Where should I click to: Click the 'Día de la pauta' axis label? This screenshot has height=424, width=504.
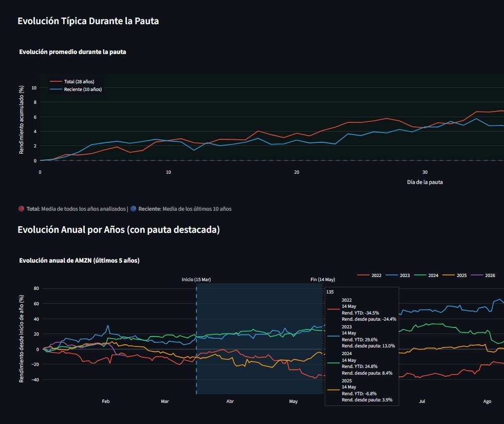point(425,182)
